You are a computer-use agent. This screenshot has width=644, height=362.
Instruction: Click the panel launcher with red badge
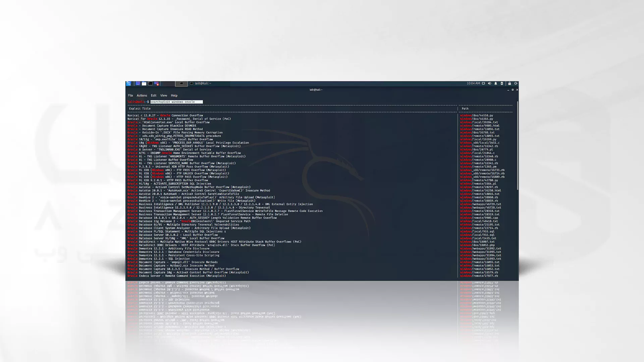(x=156, y=83)
